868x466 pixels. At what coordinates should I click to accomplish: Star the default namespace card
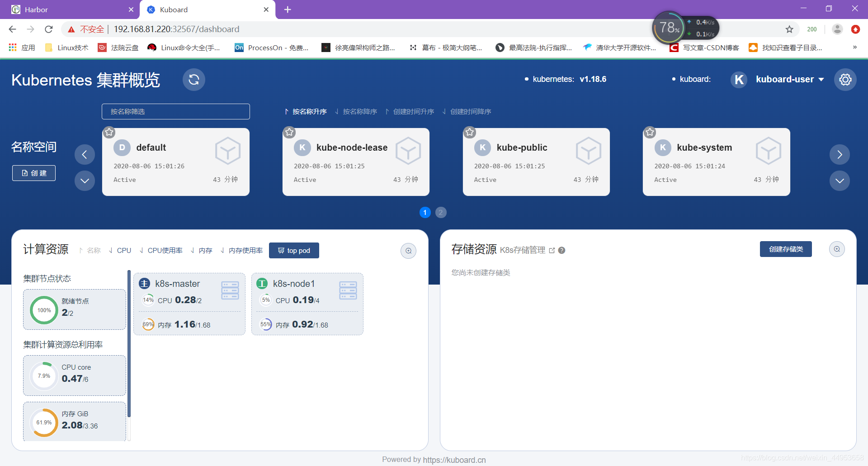tap(108, 132)
